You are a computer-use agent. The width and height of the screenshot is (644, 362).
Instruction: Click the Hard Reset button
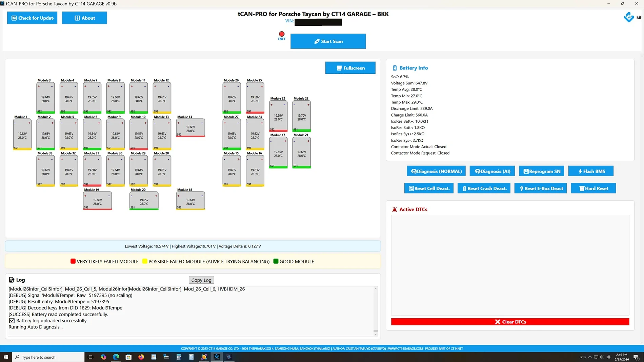[593, 188]
